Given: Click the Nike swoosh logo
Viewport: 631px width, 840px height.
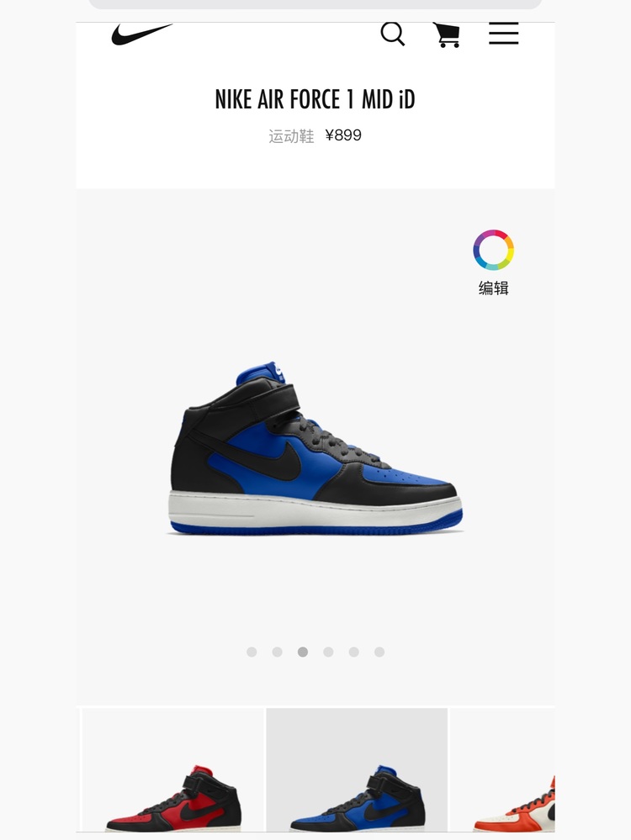Looking at the screenshot, I should 142,34.
